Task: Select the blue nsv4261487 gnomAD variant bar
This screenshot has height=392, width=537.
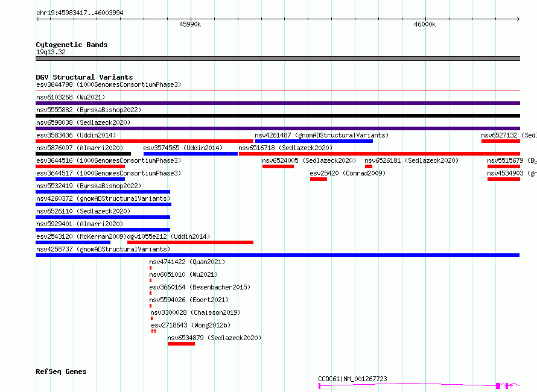Action: [x=314, y=141]
